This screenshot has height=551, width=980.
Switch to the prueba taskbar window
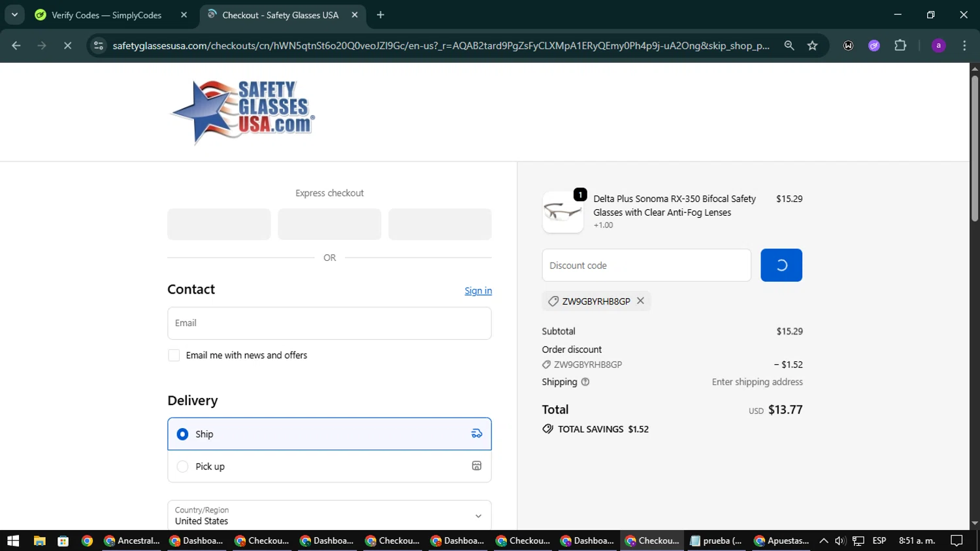(717, 541)
